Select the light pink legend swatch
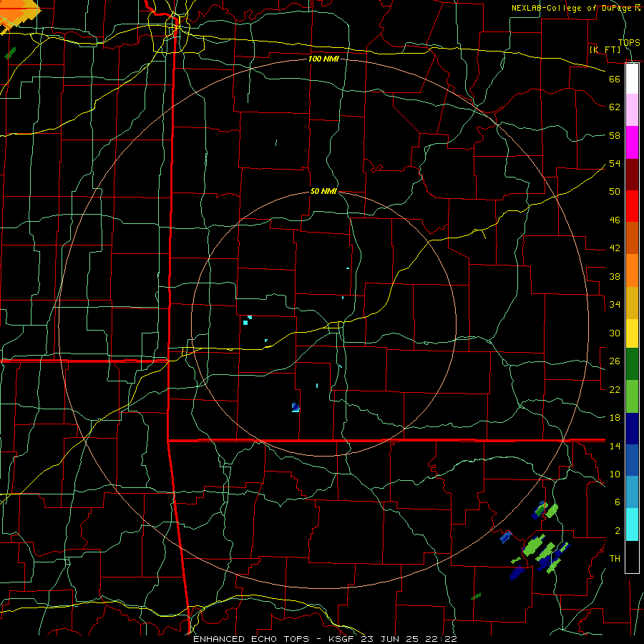 point(632,109)
